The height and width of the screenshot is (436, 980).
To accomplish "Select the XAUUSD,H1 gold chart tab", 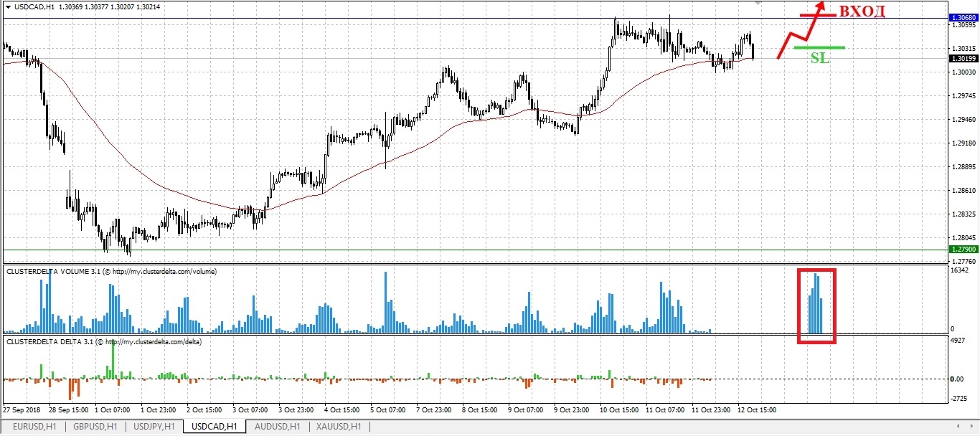I will [x=338, y=427].
